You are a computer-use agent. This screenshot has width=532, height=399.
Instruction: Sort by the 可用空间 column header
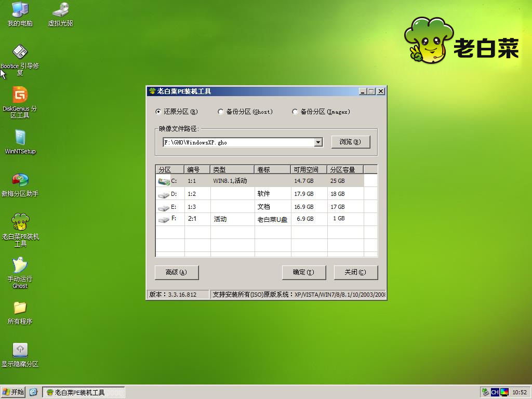click(309, 169)
